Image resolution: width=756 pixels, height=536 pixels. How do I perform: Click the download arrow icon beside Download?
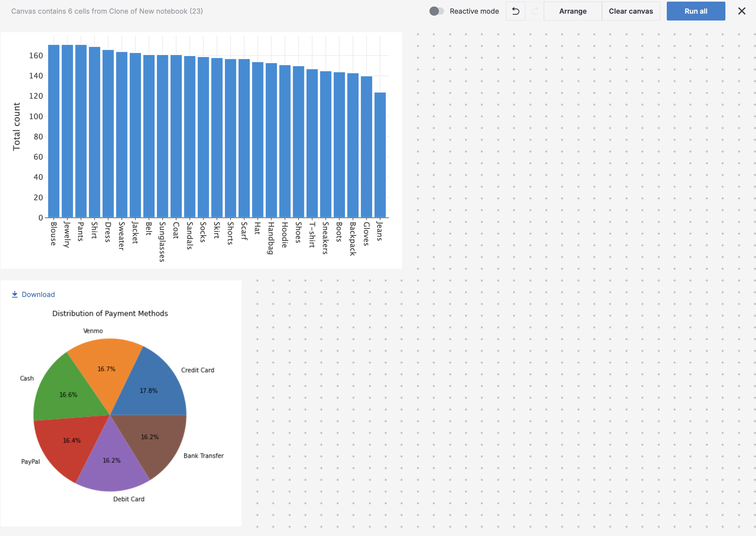pyautogui.click(x=15, y=294)
